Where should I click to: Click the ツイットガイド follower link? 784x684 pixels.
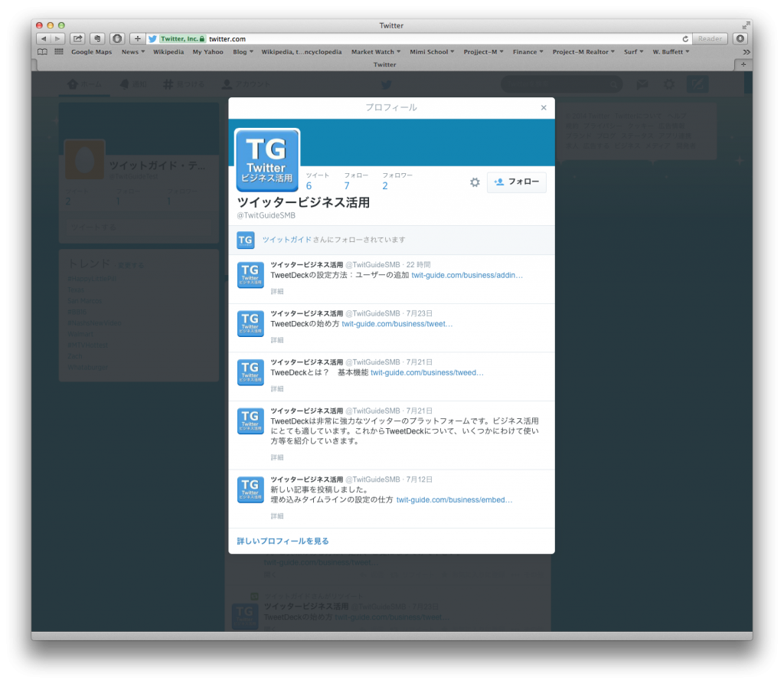click(x=286, y=240)
